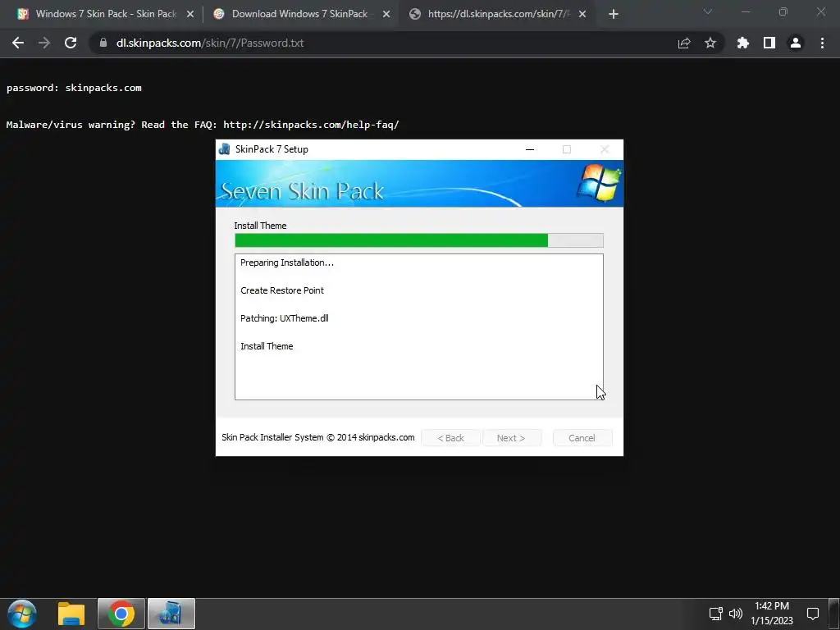Click 'Create Restore Point' log line
Viewport: 840px width, 630px height.
(282, 290)
